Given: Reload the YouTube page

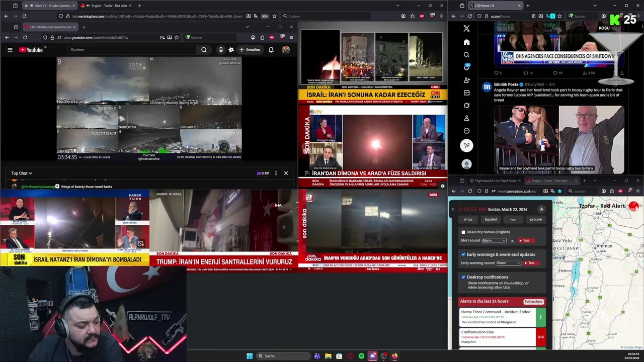Looking at the screenshot, I should [x=25, y=38].
